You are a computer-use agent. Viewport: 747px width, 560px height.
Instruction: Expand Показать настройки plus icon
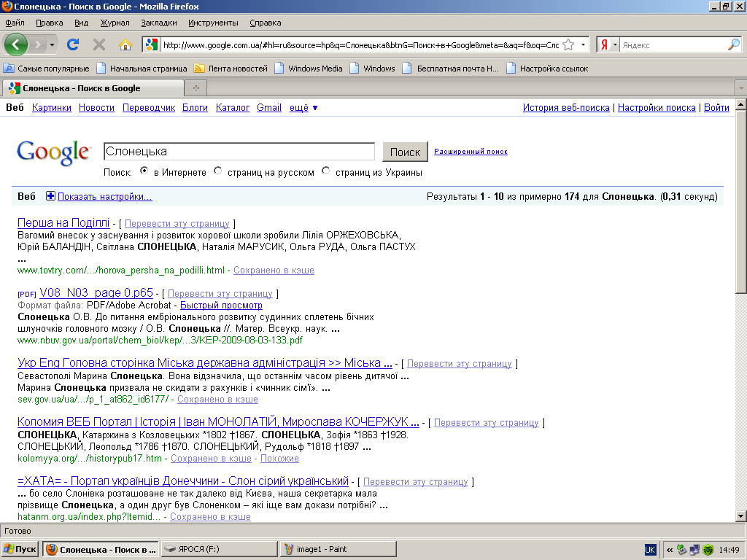[x=50, y=195]
